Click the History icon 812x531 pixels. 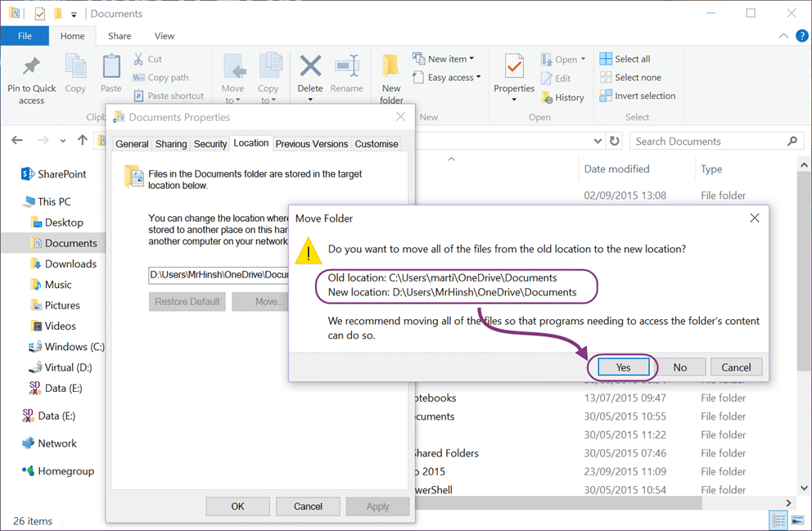547,97
